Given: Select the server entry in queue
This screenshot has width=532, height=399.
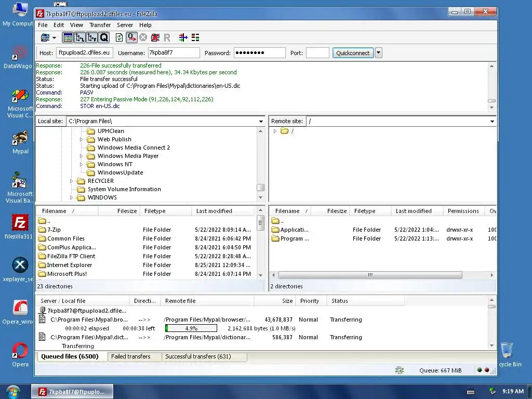Looking at the screenshot, I should [87, 311].
